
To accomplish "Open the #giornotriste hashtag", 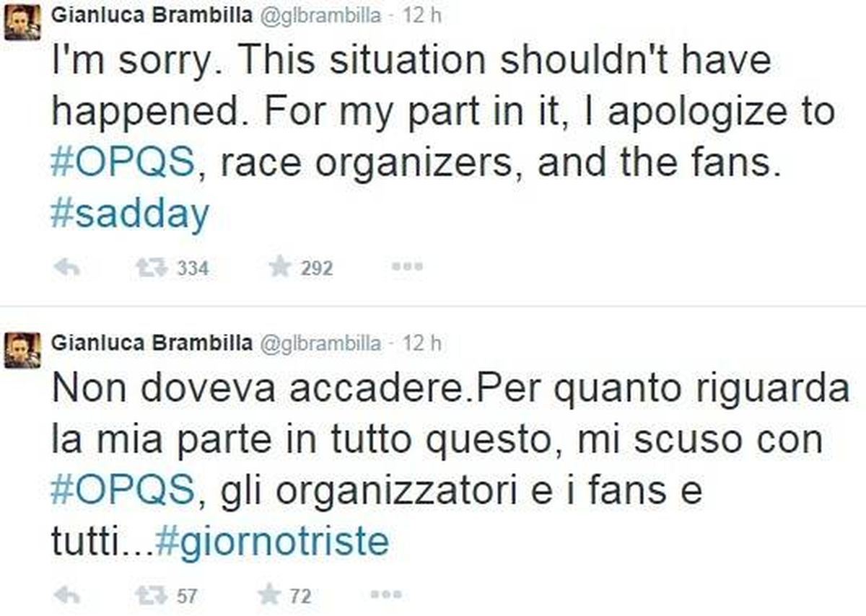I will (272, 541).
